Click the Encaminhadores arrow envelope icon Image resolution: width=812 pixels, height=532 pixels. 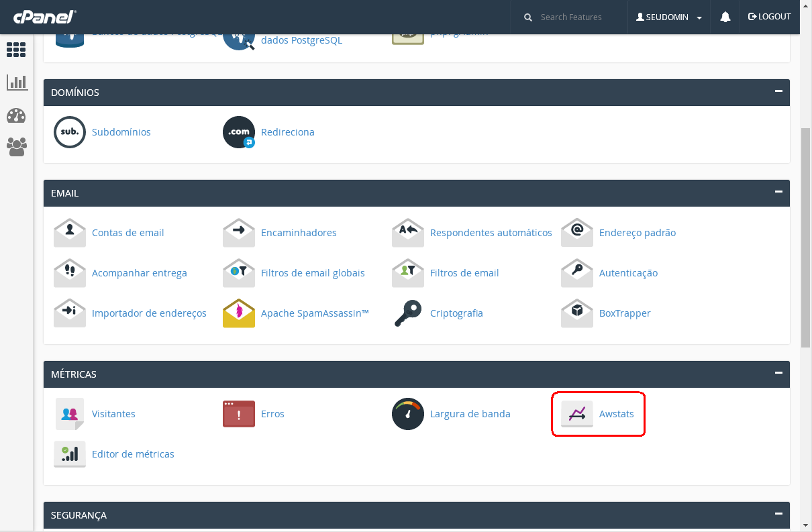pyautogui.click(x=239, y=233)
